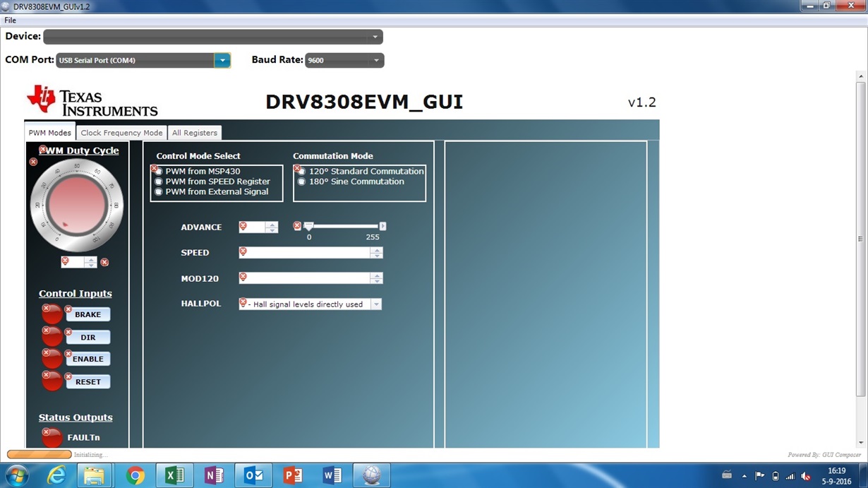The width and height of the screenshot is (868, 488).
Task: Open the COM Port dropdown
Action: tap(222, 60)
